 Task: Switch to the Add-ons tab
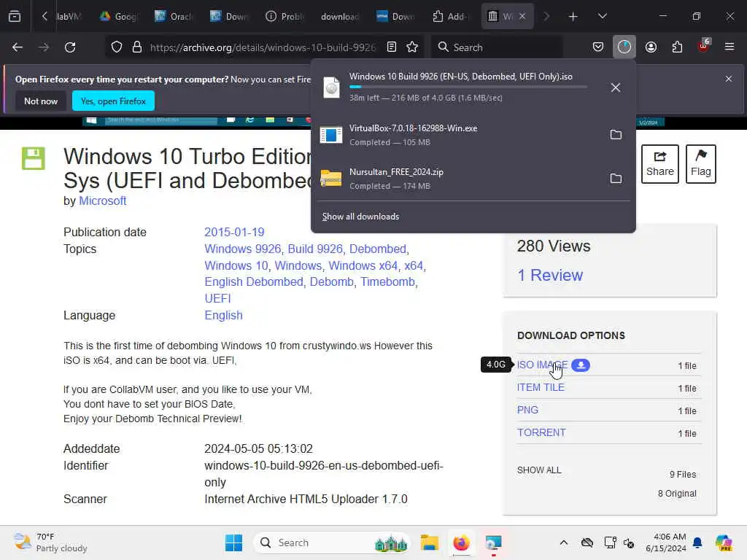point(451,17)
